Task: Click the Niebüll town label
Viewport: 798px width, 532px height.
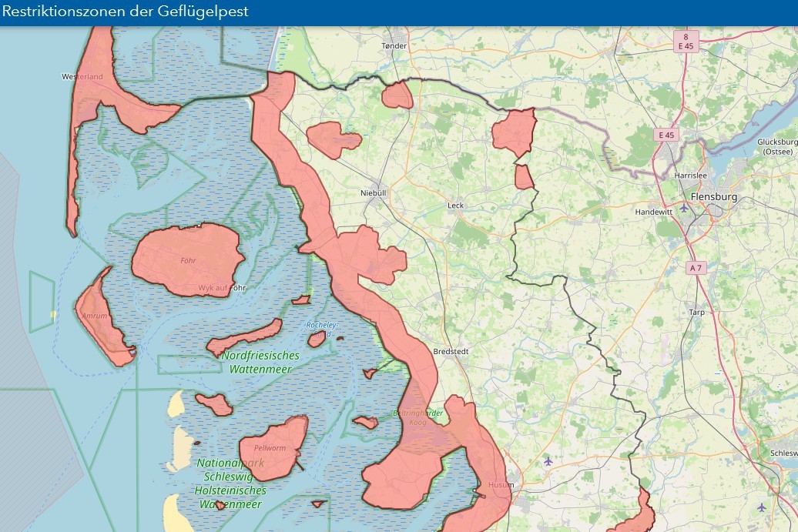Action: (x=373, y=192)
